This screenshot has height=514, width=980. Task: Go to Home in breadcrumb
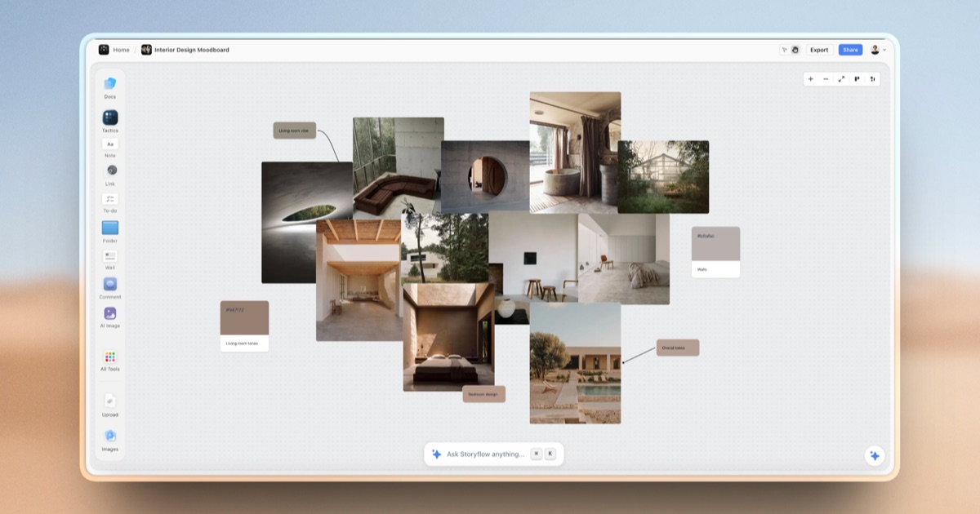pos(121,50)
